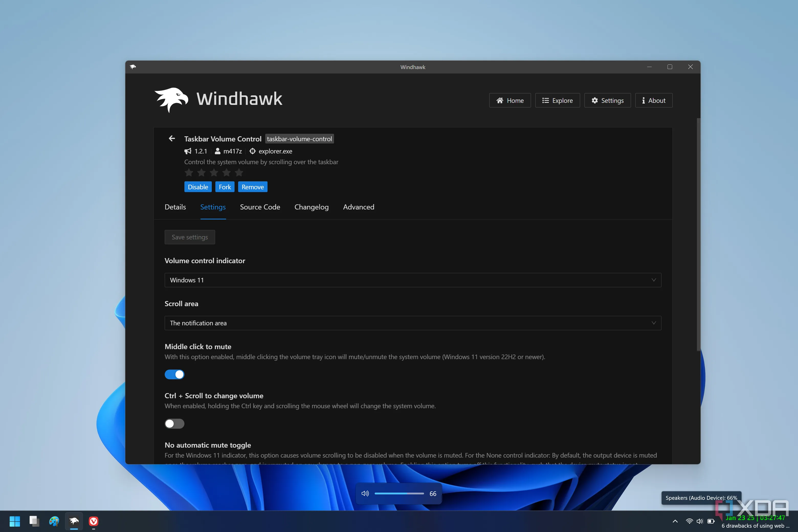798x532 pixels.
Task: Open Windhawk's Settings via the gear icon
Action: (595, 100)
